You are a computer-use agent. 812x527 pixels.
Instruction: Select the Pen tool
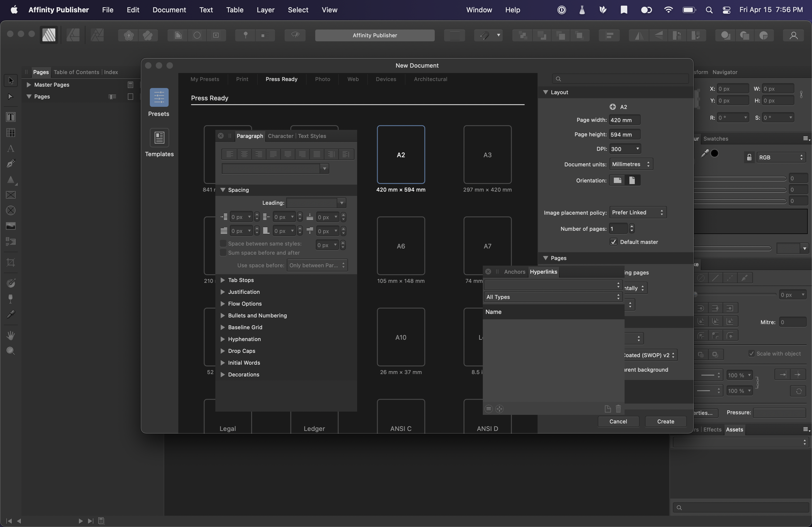click(x=10, y=164)
